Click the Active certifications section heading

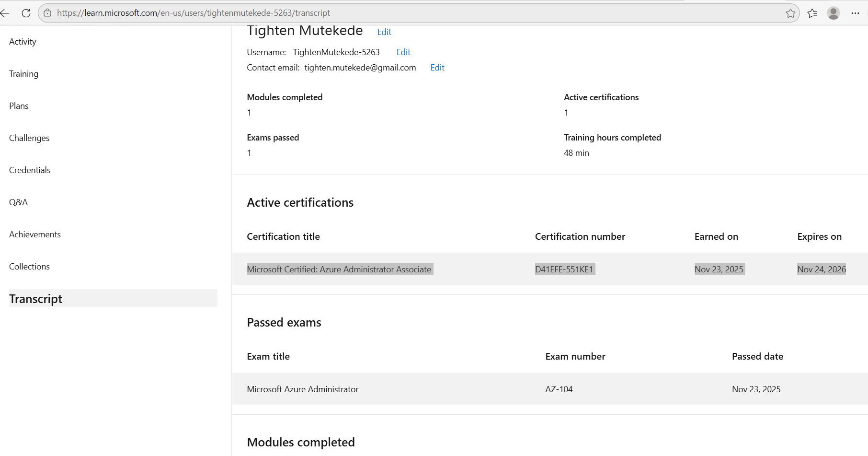click(x=300, y=203)
